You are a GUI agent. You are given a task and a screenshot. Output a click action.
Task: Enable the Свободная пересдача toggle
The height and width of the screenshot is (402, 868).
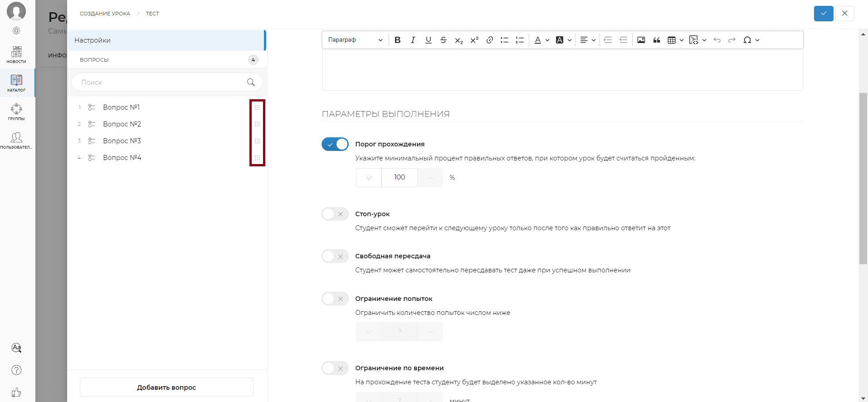(335, 256)
